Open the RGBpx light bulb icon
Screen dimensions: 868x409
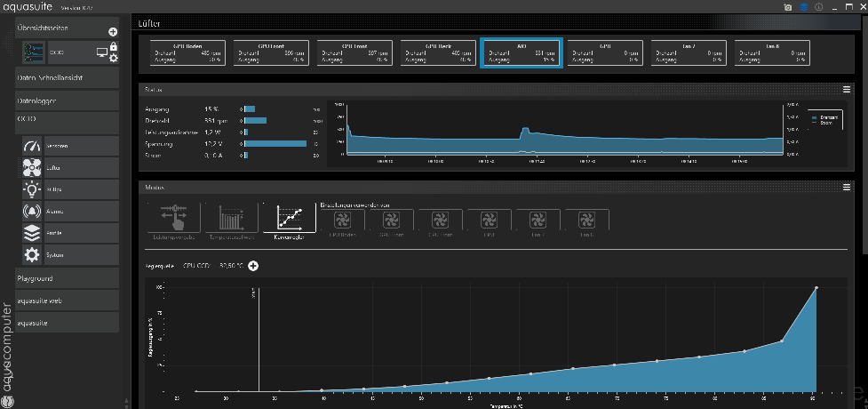[x=32, y=189]
